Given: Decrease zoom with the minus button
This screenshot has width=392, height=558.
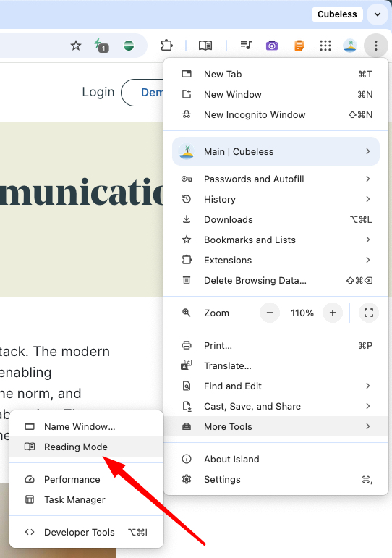Looking at the screenshot, I should click(x=270, y=313).
